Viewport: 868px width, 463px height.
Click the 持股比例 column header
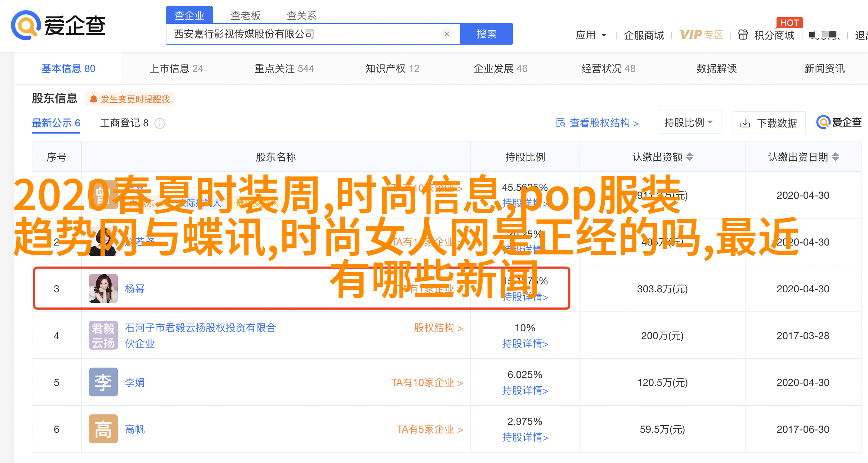525,157
